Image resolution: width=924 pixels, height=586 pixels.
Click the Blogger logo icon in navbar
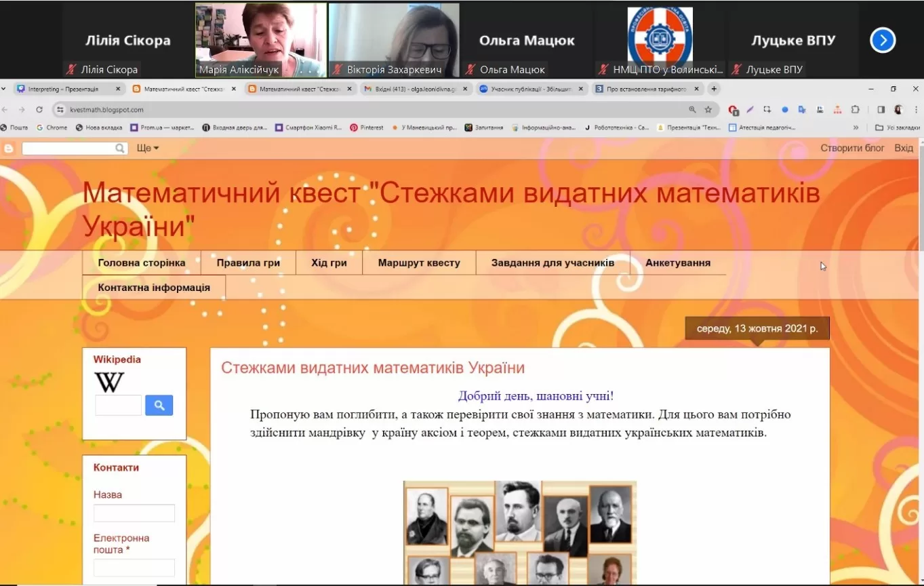[9, 149]
